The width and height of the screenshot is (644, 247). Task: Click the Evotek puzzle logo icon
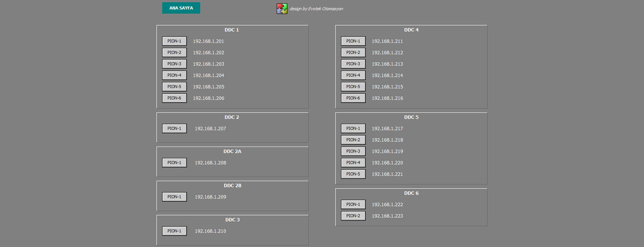coord(282,9)
